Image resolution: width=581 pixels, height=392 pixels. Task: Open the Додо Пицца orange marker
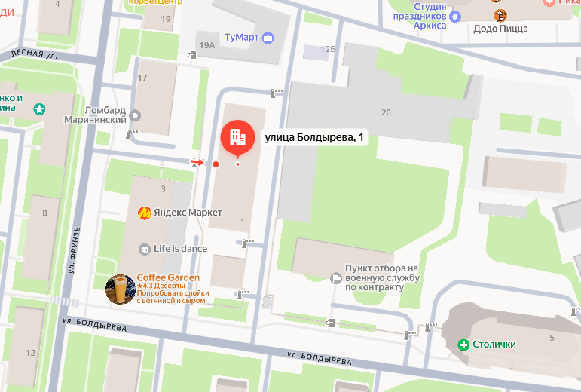tap(500, 15)
